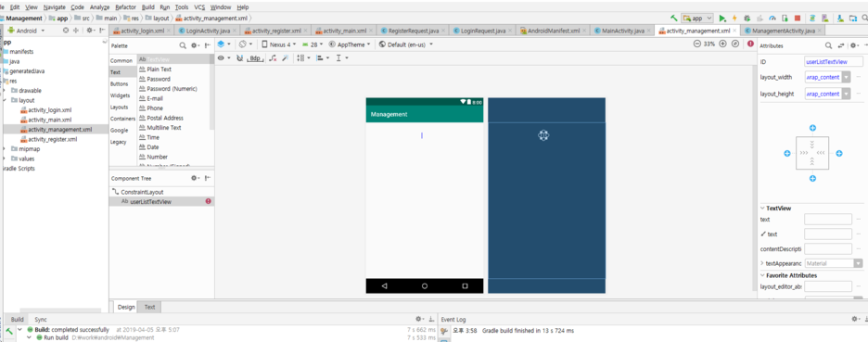This screenshot has width=868, height=342.
Task: Open API level 28 dropdown
Action: coord(313,44)
